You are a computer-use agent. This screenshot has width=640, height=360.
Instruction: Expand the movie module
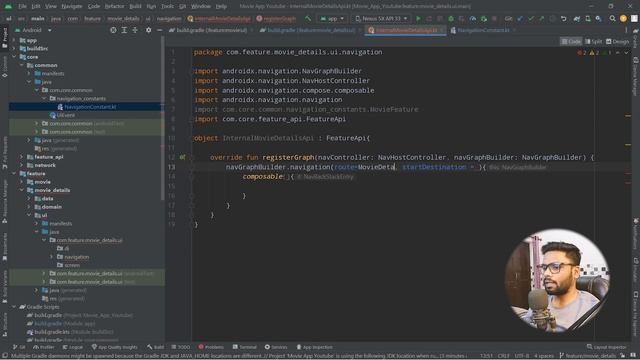pyautogui.click(x=22, y=182)
